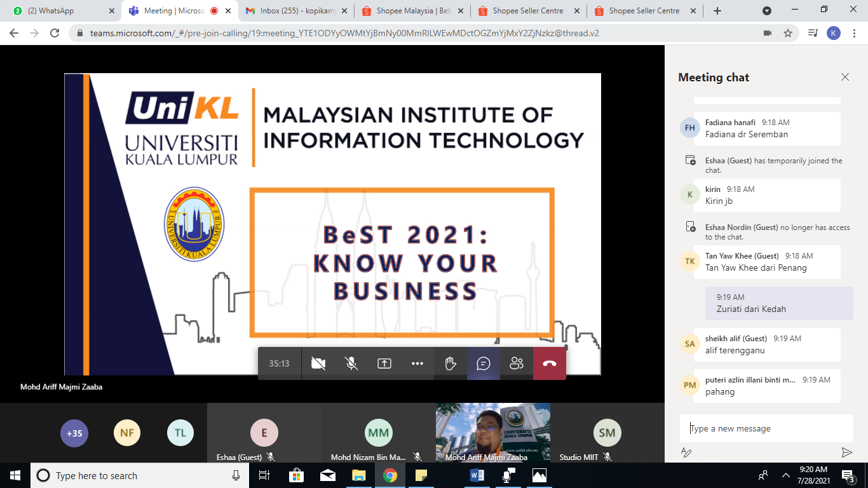Open notification center icon

point(848,475)
